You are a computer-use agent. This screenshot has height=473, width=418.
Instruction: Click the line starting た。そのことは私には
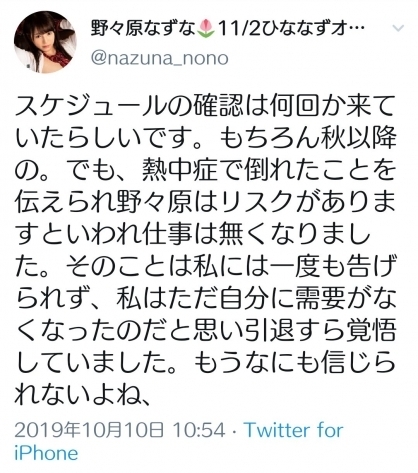tap(206, 267)
